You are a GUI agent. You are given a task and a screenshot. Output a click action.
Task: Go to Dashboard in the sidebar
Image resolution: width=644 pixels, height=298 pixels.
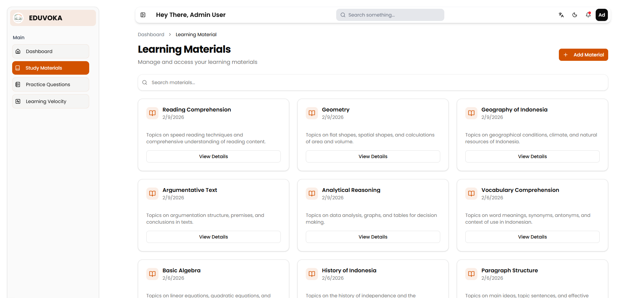coord(51,51)
